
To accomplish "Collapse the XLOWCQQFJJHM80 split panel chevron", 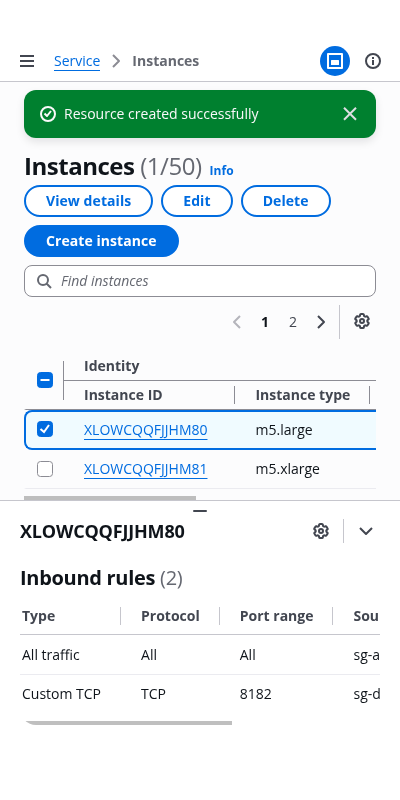I will click(366, 531).
